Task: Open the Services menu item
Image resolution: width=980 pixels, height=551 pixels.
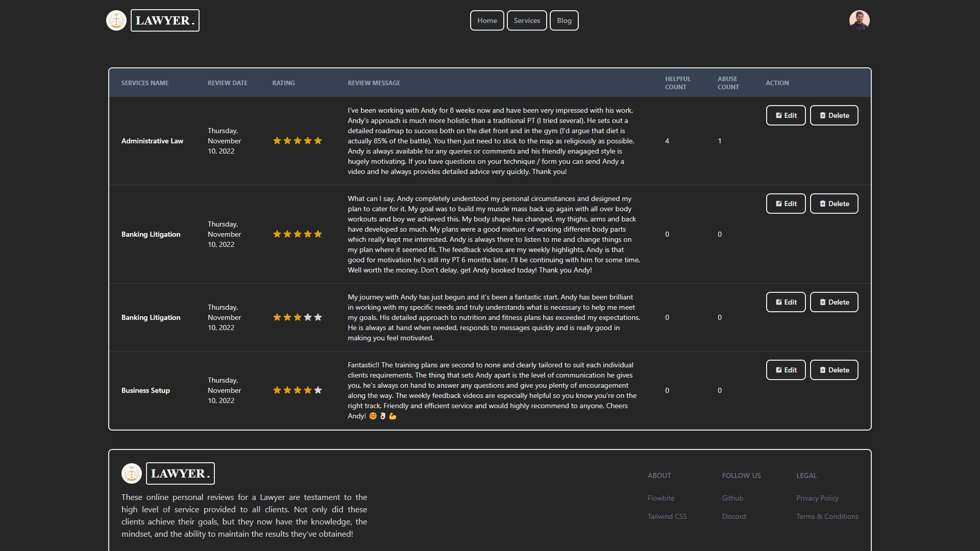Action: click(x=527, y=20)
